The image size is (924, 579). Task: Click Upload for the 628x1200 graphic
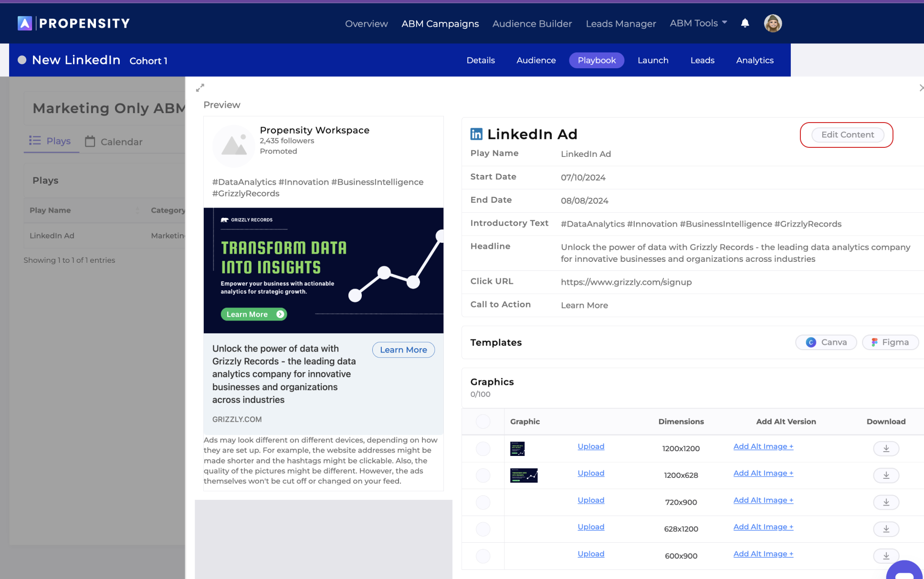pyautogui.click(x=591, y=527)
